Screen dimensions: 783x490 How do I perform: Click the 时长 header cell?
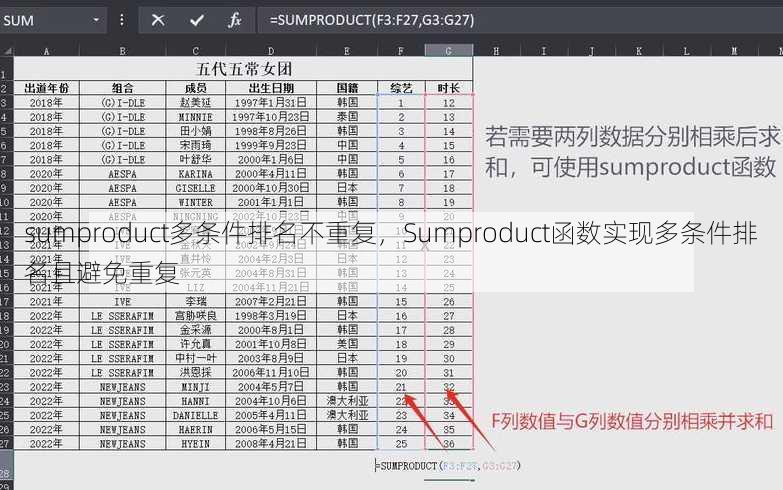pos(448,88)
